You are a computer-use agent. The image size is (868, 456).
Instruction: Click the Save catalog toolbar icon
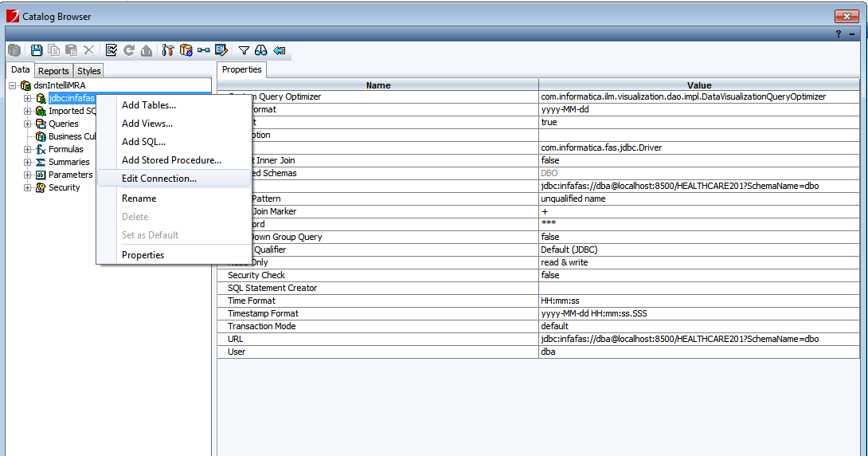tap(36, 50)
